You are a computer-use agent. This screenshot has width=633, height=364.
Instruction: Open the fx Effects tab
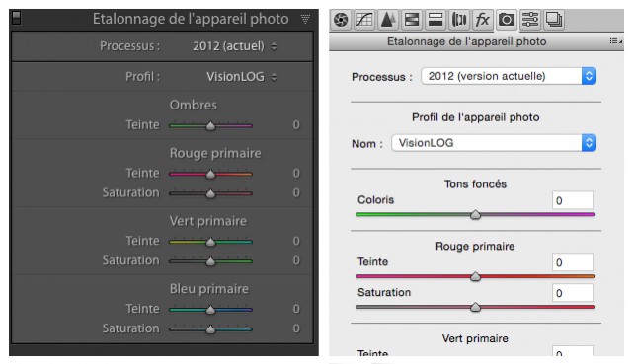click(x=483, y=20)
